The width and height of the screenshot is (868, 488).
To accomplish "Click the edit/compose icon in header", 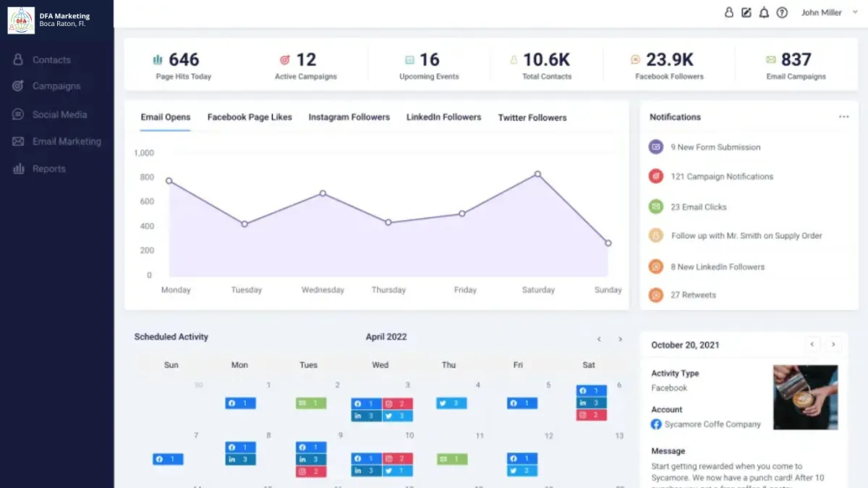I will 746,12.
